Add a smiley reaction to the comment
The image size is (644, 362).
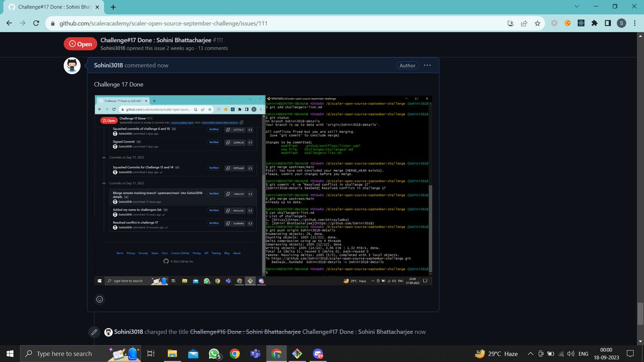tap(99, 299)
